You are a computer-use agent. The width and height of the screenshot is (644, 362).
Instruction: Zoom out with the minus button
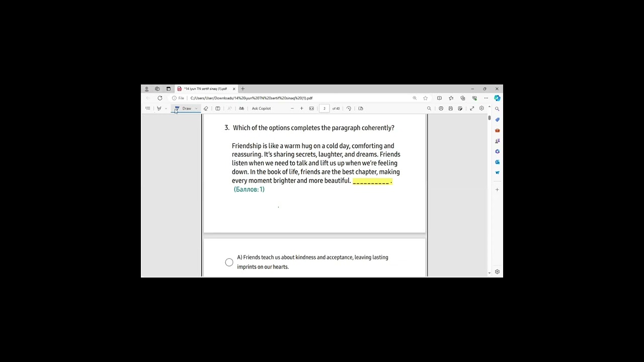point(292,109)
